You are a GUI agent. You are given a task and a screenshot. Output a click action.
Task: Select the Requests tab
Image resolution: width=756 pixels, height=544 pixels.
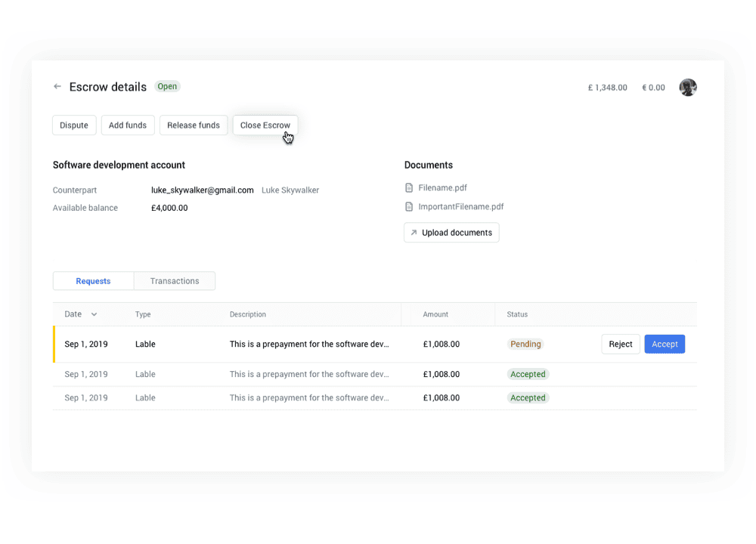click(x=93, y=280)
